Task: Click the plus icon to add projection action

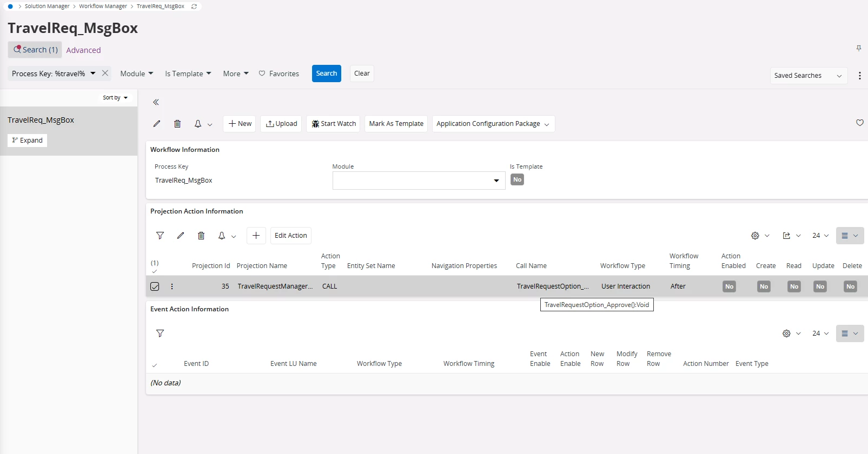Action: (x=256, y=236)
